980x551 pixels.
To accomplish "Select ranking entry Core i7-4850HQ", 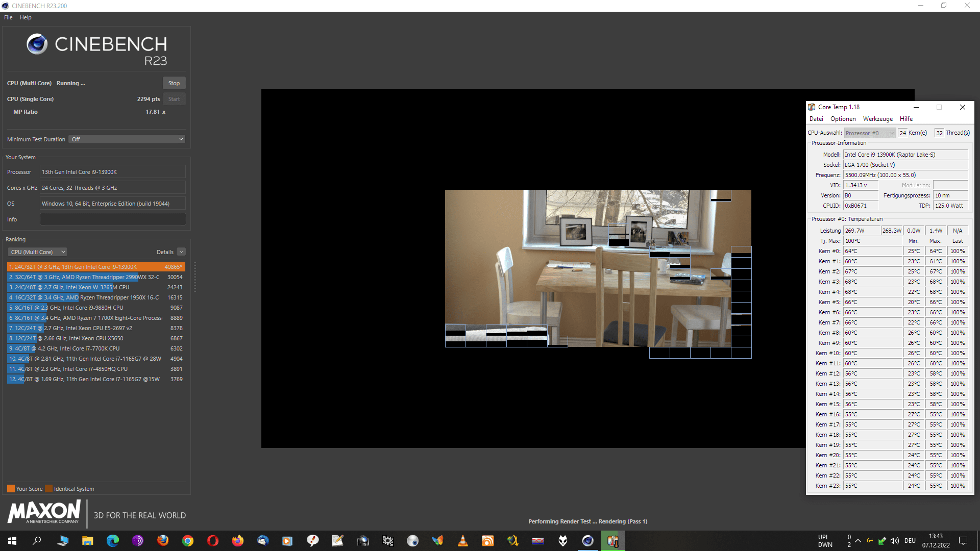I will coord(96,369).
